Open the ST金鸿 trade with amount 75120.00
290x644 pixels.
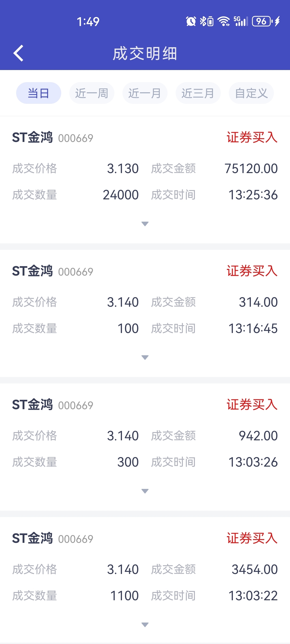click(x=145, y=180)
